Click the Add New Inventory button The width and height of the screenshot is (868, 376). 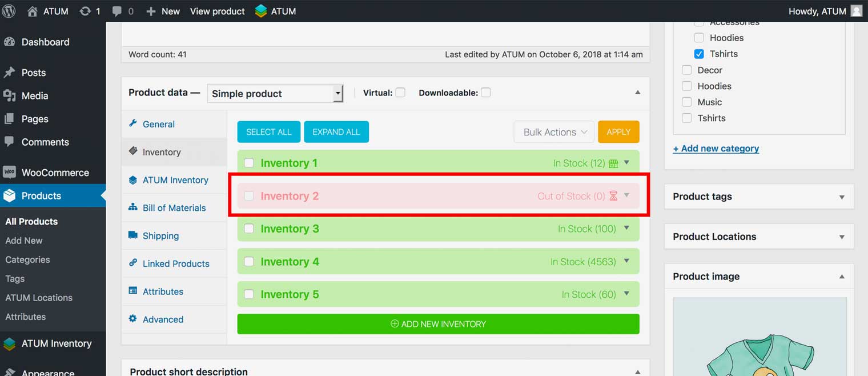pos(438,324)
